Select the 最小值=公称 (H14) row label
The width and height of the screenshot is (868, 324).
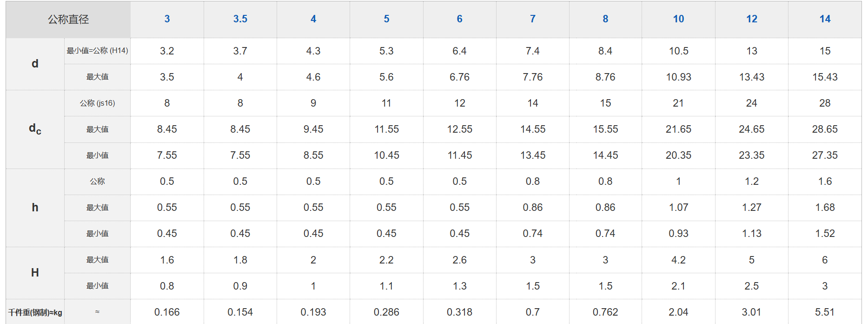(x=97, y=51)
